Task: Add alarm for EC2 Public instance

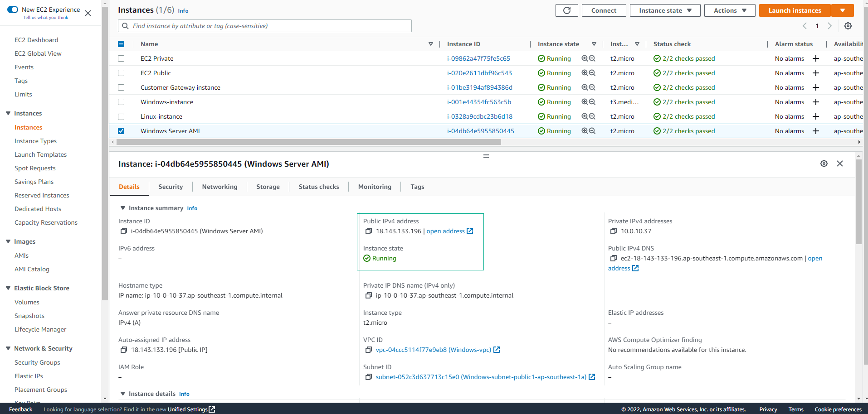Action: tap(815, 73)
